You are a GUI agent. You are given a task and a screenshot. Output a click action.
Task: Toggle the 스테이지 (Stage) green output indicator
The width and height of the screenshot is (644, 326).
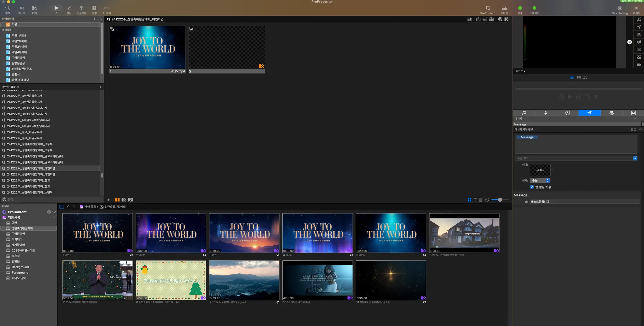pyautogui.click(x=534, y=8)
